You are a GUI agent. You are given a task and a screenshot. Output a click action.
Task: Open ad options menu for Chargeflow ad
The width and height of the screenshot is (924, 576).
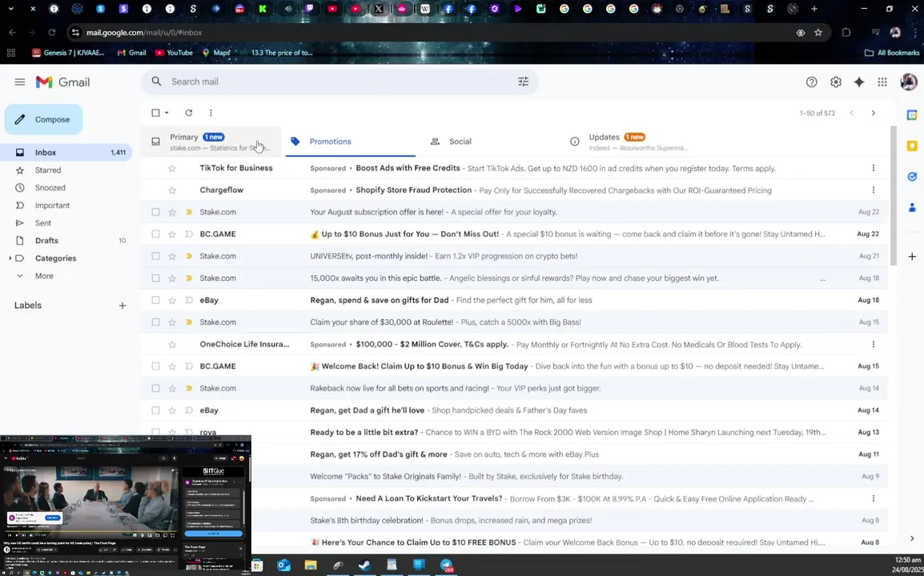coord(874,190)
